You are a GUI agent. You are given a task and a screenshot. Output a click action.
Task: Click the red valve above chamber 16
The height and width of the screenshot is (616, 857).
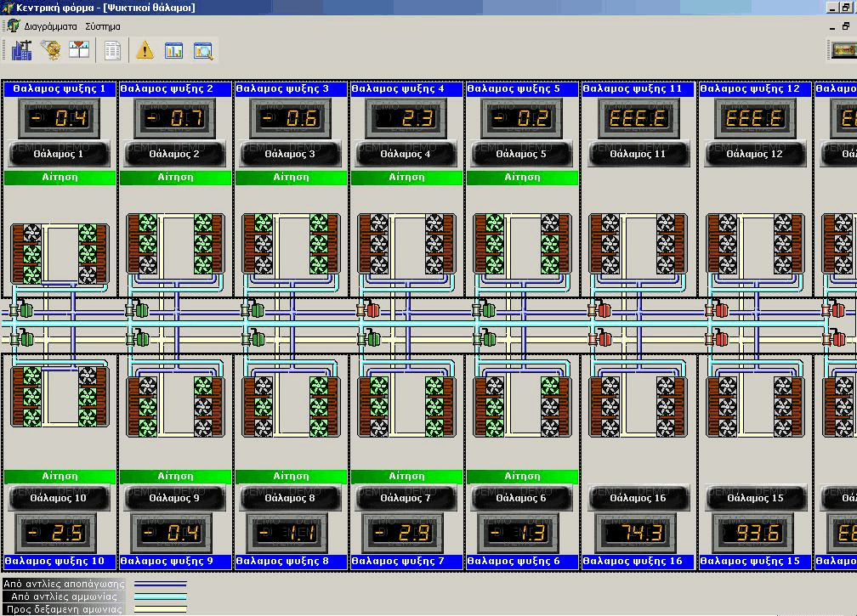(603, 339)
